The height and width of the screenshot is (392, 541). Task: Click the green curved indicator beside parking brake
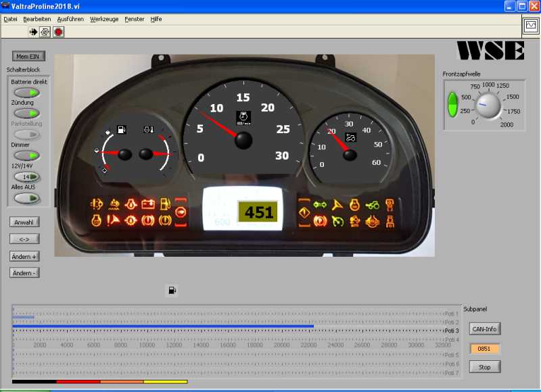337,221
